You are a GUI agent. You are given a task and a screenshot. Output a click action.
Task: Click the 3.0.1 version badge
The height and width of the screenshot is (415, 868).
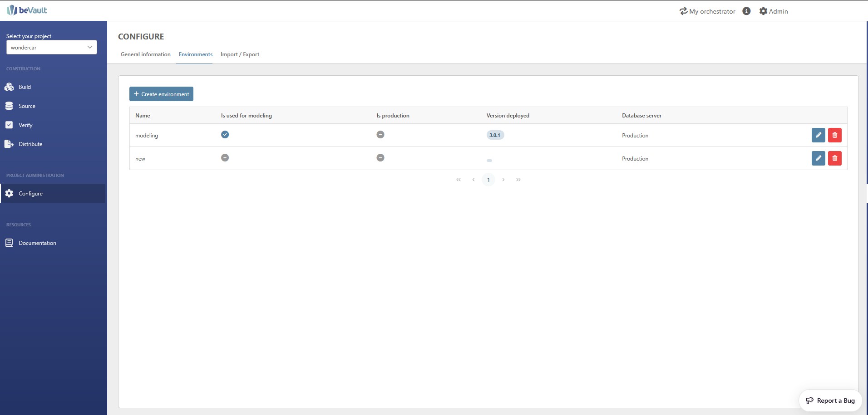pyautogui.click(x=495, y=135)
